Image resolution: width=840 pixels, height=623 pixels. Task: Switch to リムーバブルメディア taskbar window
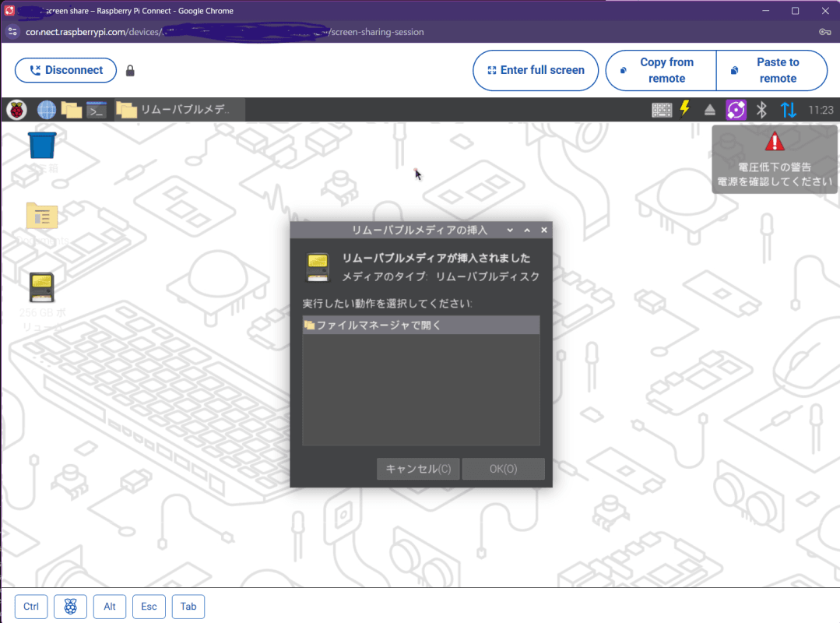pos(180,110)
